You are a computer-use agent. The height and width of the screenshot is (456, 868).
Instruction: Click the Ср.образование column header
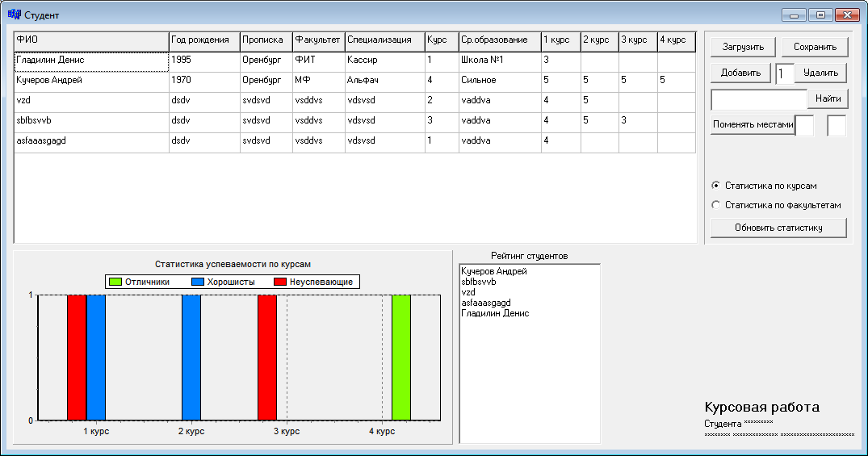(x=500, y=41)
